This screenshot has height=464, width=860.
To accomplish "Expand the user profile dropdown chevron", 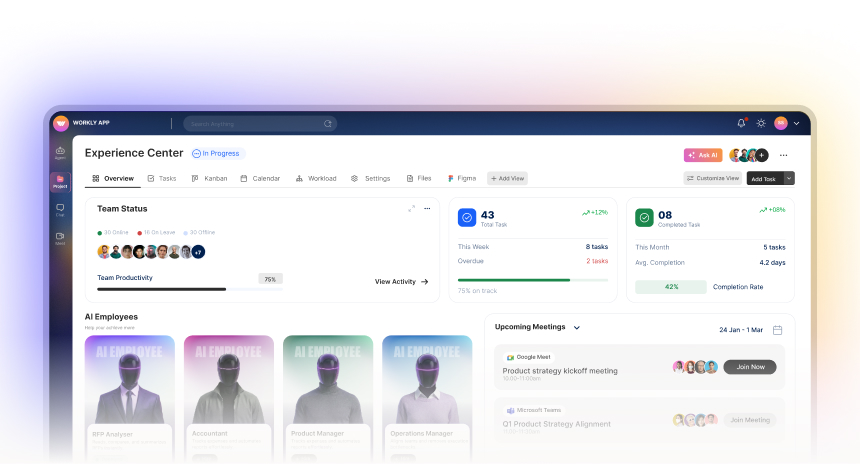I will coord(797,123).
